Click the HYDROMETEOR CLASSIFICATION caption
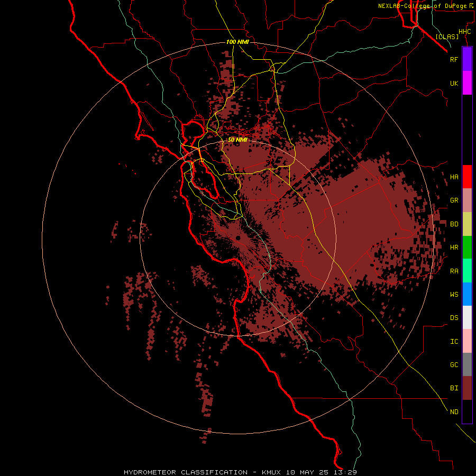The image size is (476, 476). pyautogui.click(x=186, y=472)
